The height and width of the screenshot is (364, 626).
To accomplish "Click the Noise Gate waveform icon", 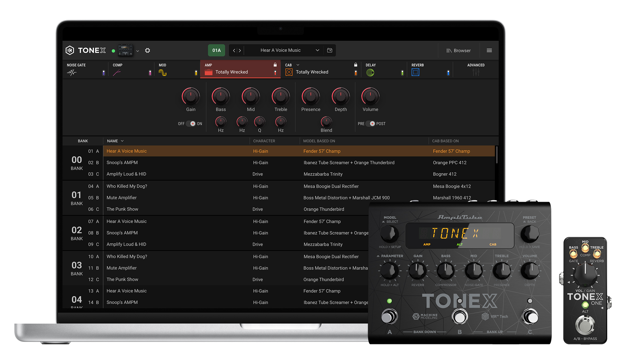I will pyautogui.click(x=72, y=72).
